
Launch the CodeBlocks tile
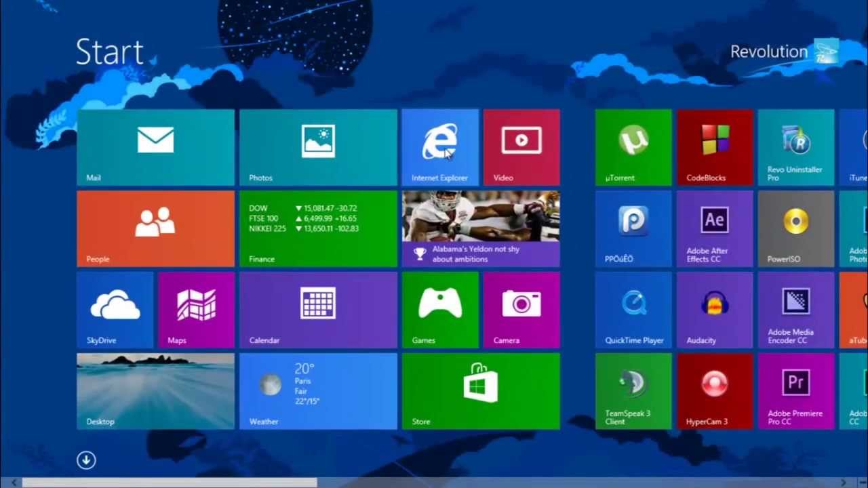715,147
